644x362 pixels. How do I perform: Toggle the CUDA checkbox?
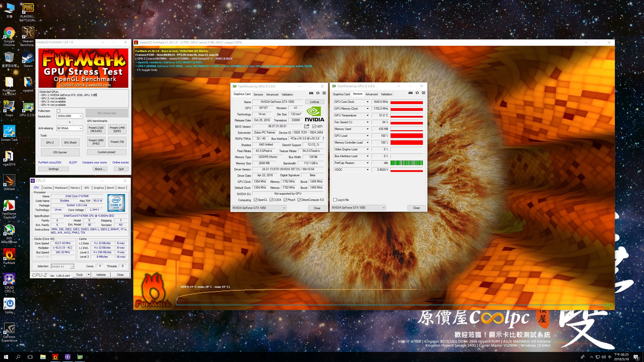tap(271, 200)
